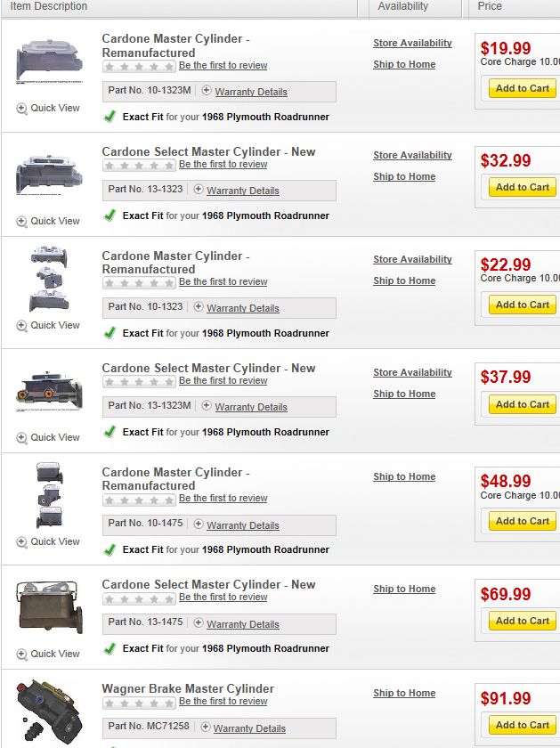This screenshot has height=748, width=560.
Task: Click Quick View magnifier icon for part 10-1323M
Action: 22,109
